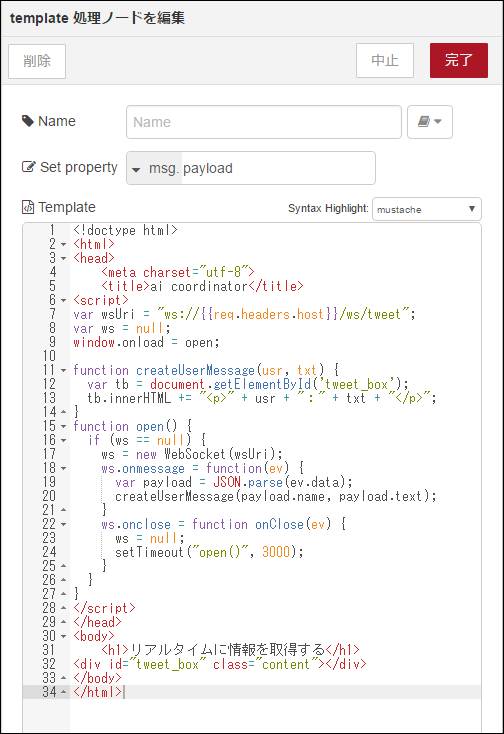Image resolution: width=504 pixels, height=734 pixels.
Task: Click createUserMessage call on line 20
Action: (x=276, y=496)
